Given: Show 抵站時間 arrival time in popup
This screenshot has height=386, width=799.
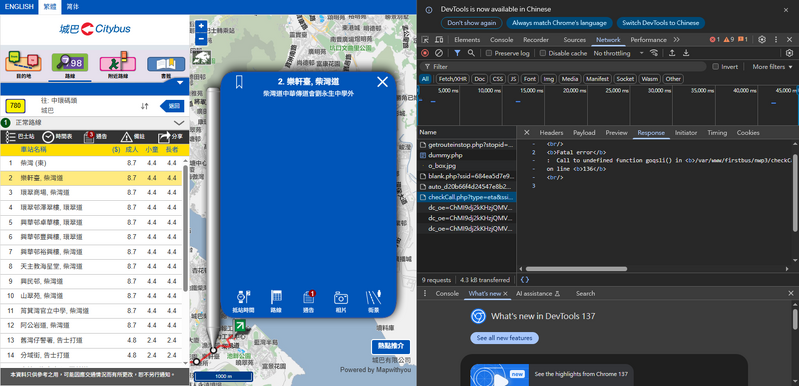Looking at the screenshot, I should [x=243, y=301].
